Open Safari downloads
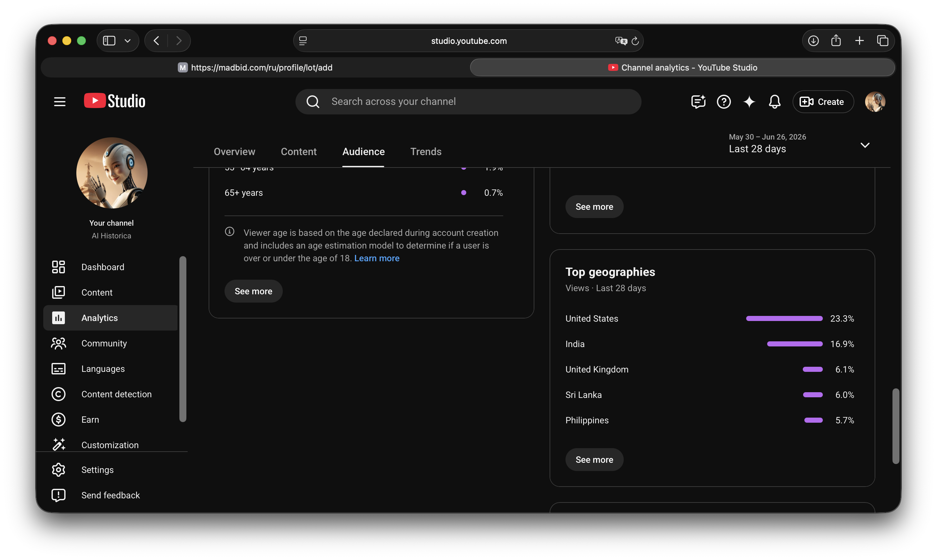Viewport: 937px width, 560px height. click(813, 40)
